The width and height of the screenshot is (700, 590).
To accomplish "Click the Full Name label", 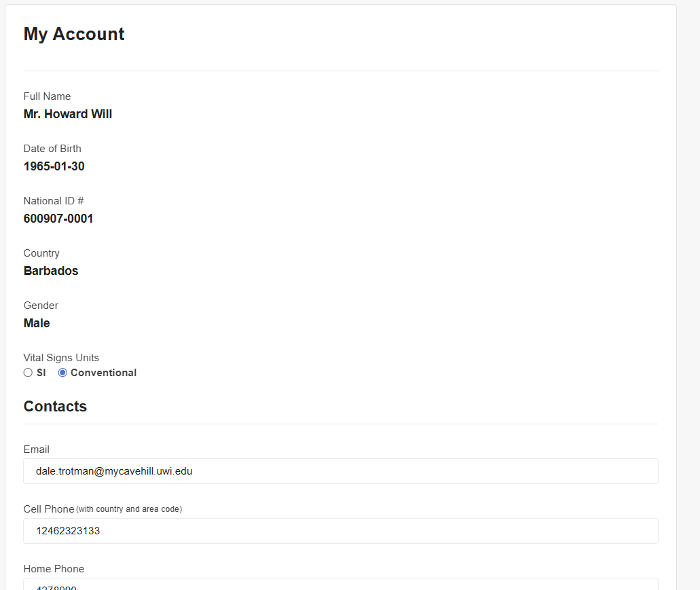I will pos(47,96).
